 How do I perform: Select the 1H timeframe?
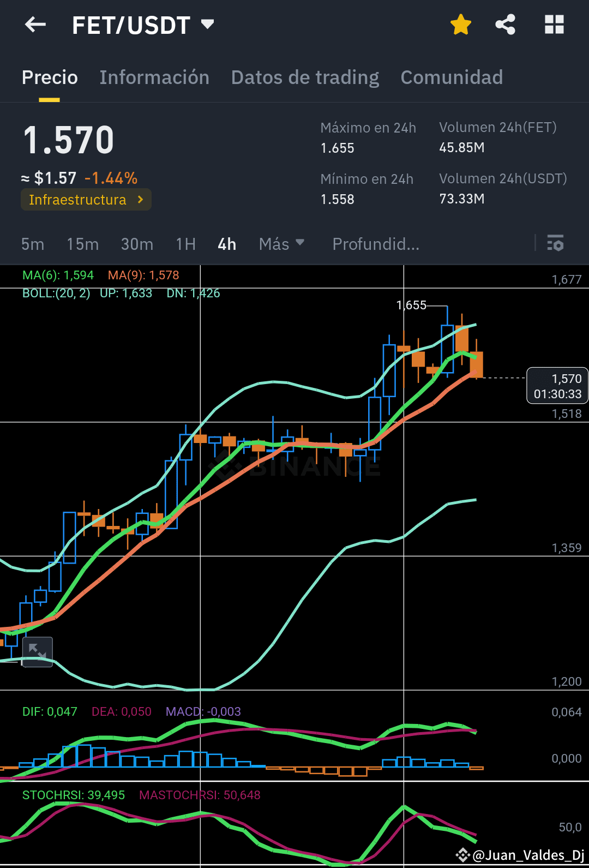[186, 244]
